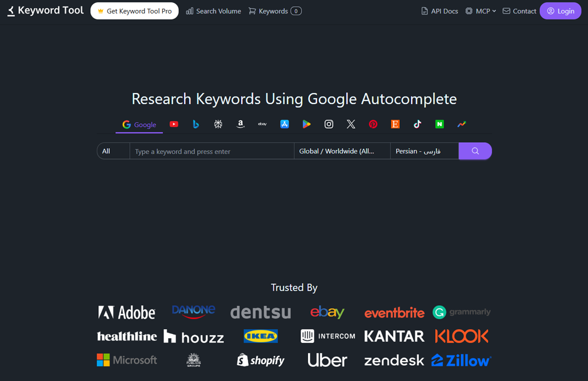
Task: Click the zendesk logo
Action: coord(394,361)
